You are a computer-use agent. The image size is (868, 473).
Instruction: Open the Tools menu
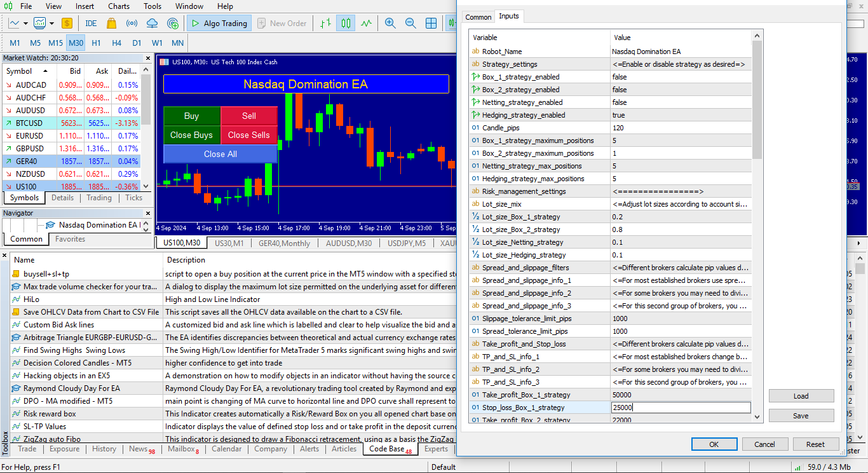(153, 6)
